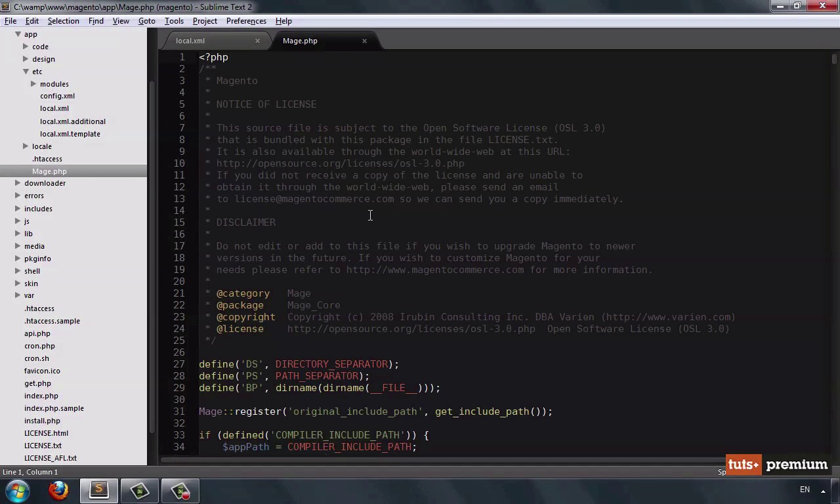Expand the var folder arrow
Viewport: 840px width, 504px height.
pos(18,295)
